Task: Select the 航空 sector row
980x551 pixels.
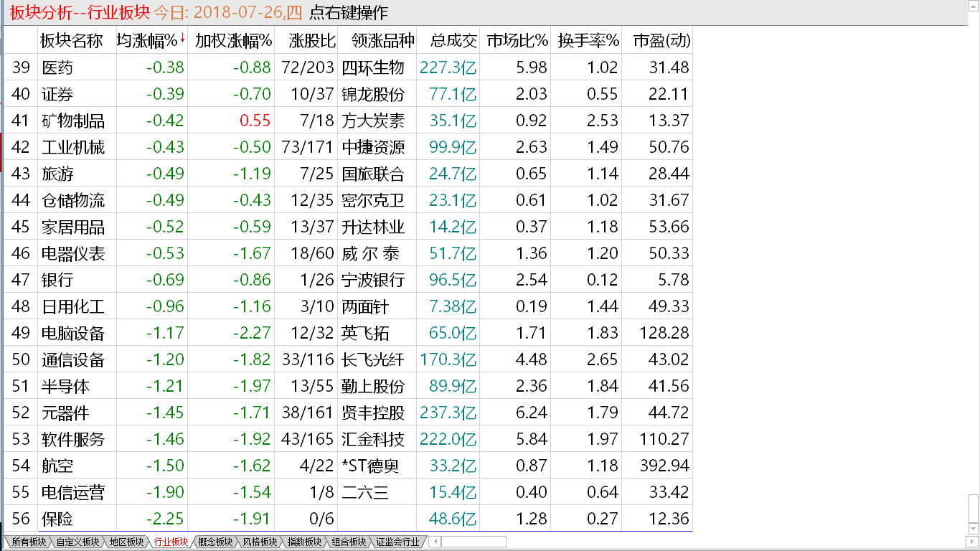Action: tap(348, 466)
